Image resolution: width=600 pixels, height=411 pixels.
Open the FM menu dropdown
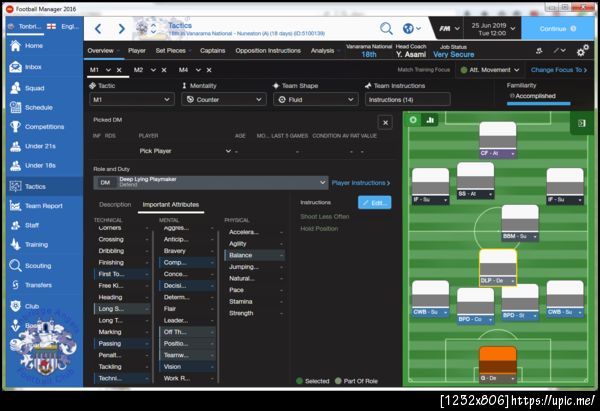(x=449, y=29)
